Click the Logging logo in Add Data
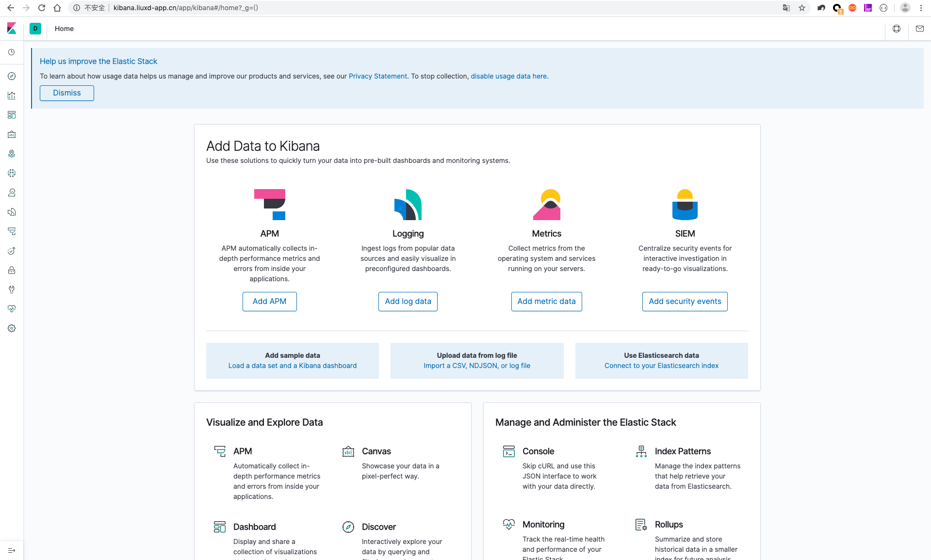Screen dimensions: 931x560 tap(408, 205)
